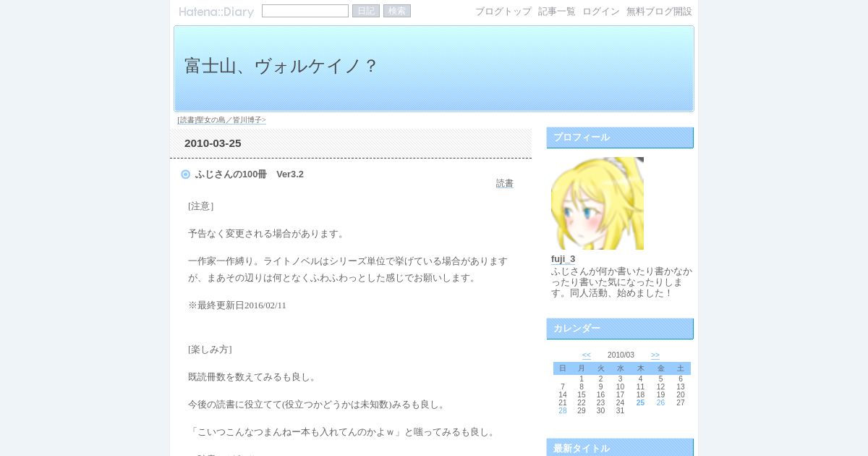Viewport: 868px width, 456px height.
Task: Open the 2010-03-25 date heading
Action: click(x=213, y=143)
